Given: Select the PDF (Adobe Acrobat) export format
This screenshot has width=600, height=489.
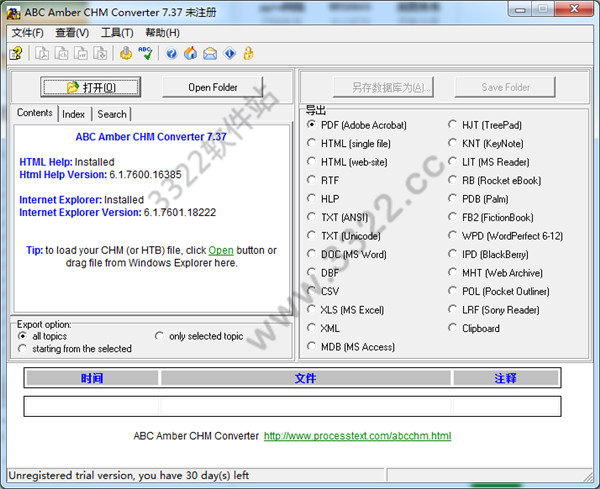Looking at the screenshot, I should [312, 125].
